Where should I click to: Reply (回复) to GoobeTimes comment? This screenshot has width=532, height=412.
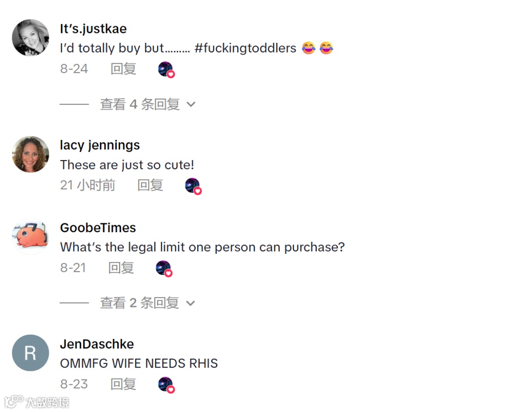pyautogui.click(x=121, y=268)
